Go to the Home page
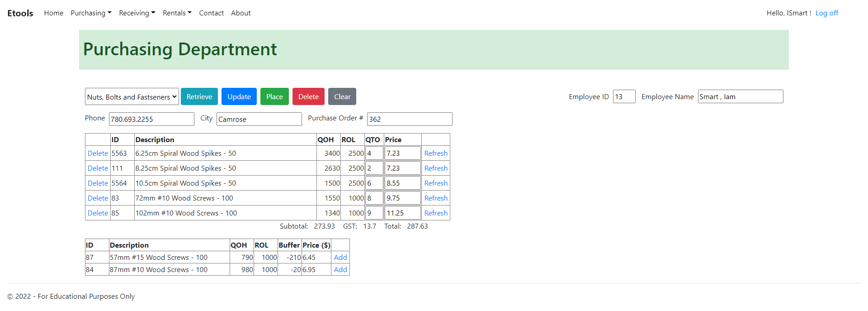The width and height of the screenshot is (868, 311). click(53, 13)
